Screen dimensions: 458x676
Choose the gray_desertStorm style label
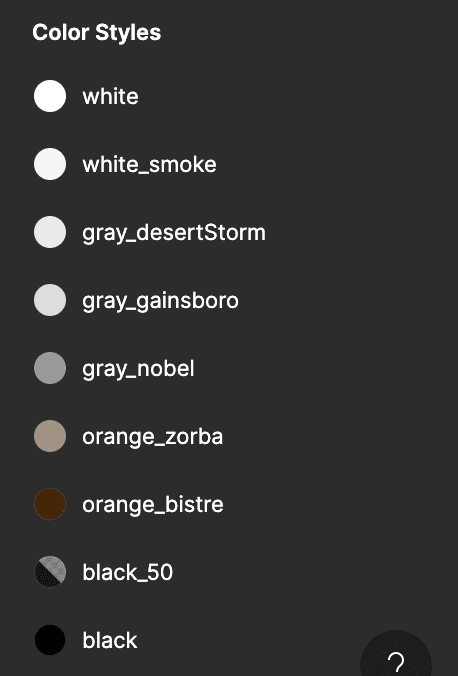(x=174, y=233)
